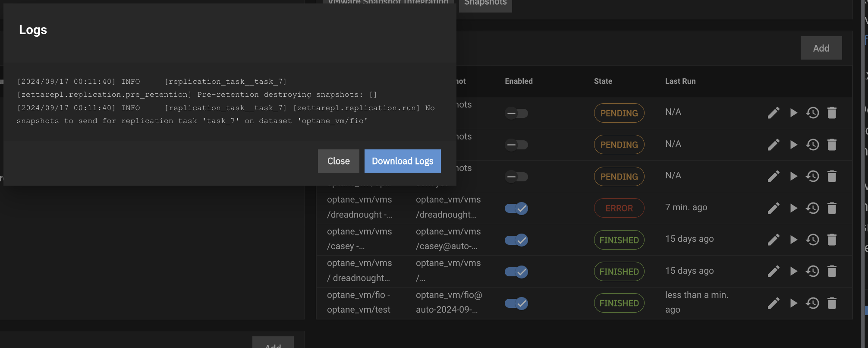Edit the optane_vm/vms/casey task

coord(774,240)
